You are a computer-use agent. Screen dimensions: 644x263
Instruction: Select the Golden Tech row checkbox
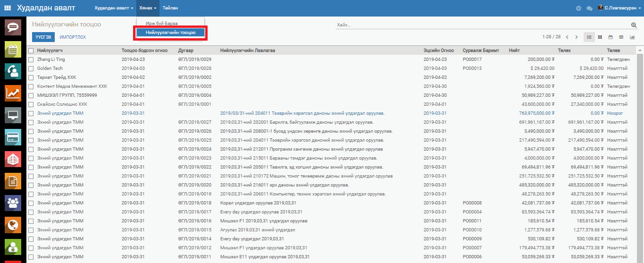pyautogui.click(x=31, y=68)
